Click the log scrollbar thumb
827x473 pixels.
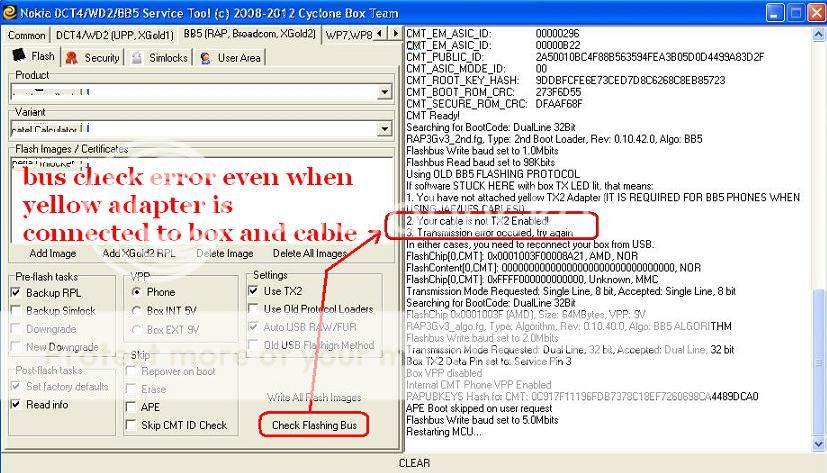[818, 363]
